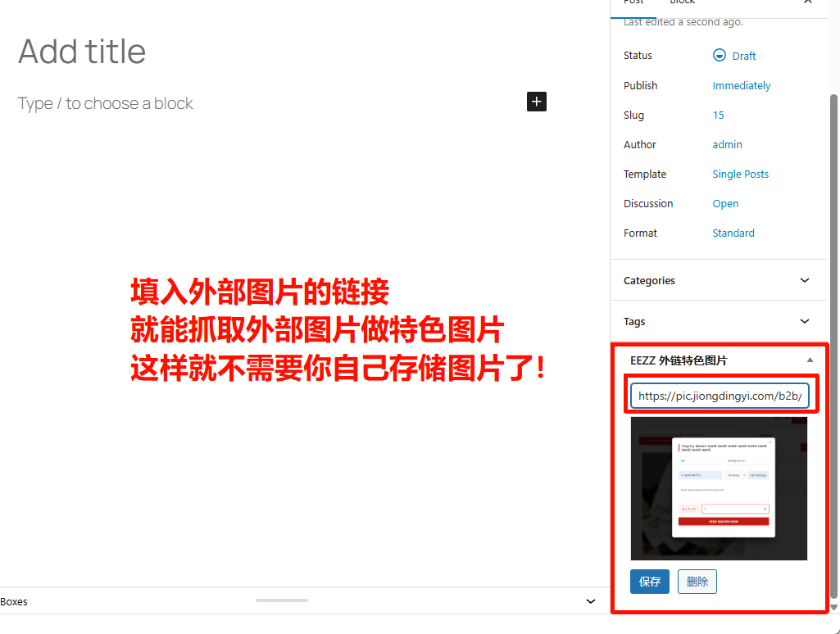Expand the Meta Boxes section chevron
This screenshot has height=634, width=840.
(x=591, y=601)
